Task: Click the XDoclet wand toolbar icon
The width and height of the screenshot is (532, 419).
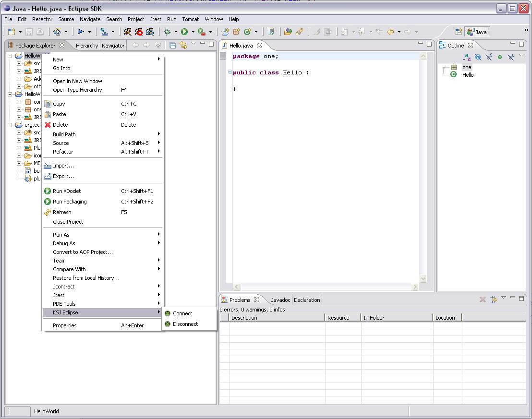Action: pos(57,32)
